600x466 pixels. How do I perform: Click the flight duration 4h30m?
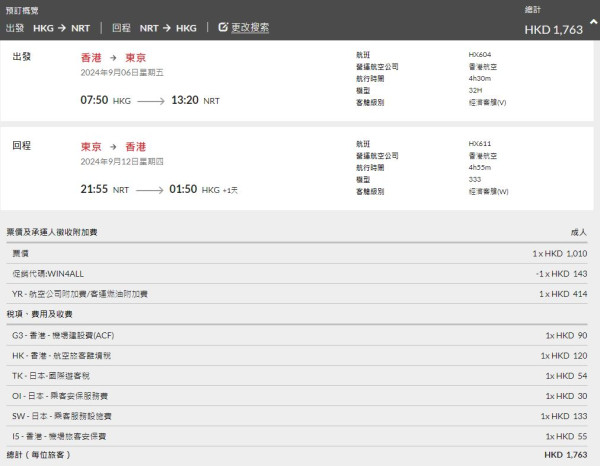tap(479, 78)
